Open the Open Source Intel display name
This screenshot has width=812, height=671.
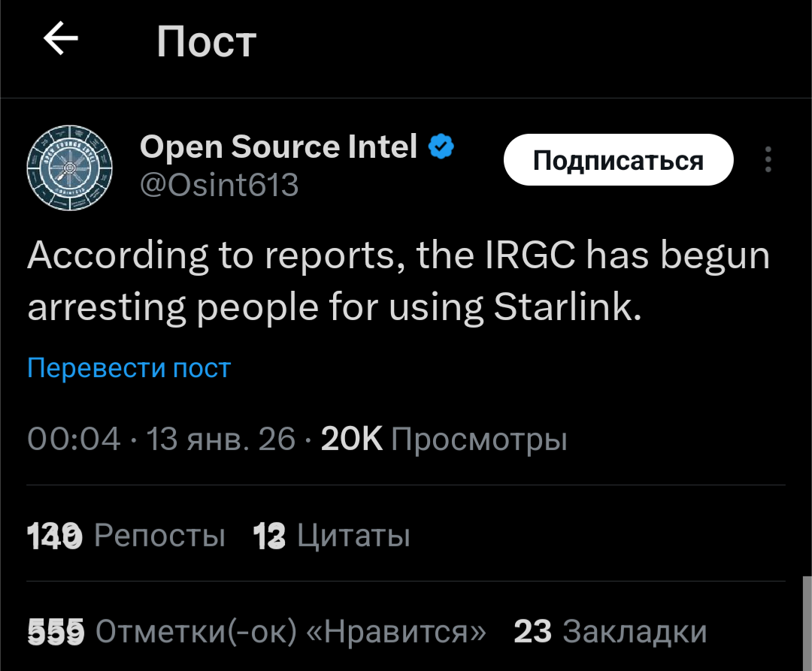[x=278, y=147]
